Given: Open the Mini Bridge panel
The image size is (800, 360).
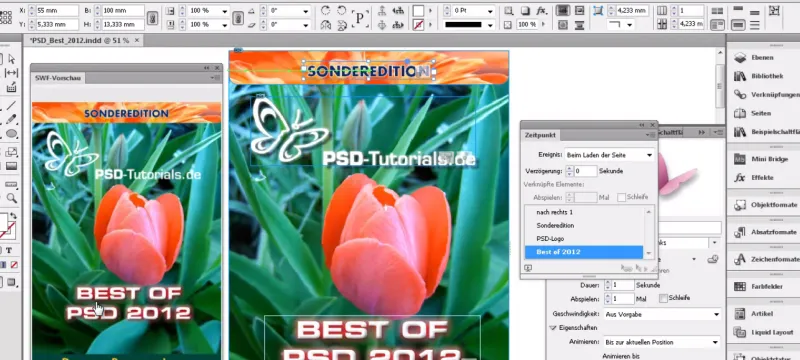Looking at the screenshot, I should click(x=761, y=159).
